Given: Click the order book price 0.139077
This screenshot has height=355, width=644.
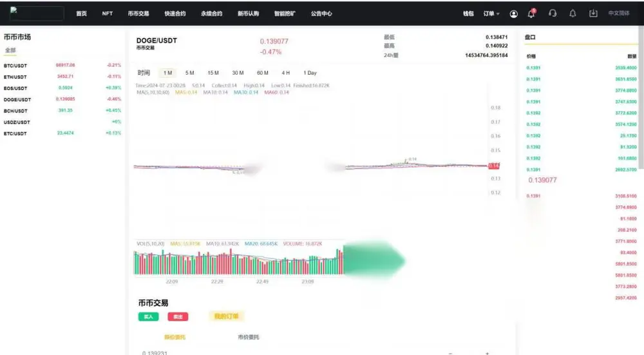Looking at the screenshot, I should tap(542, 180).
